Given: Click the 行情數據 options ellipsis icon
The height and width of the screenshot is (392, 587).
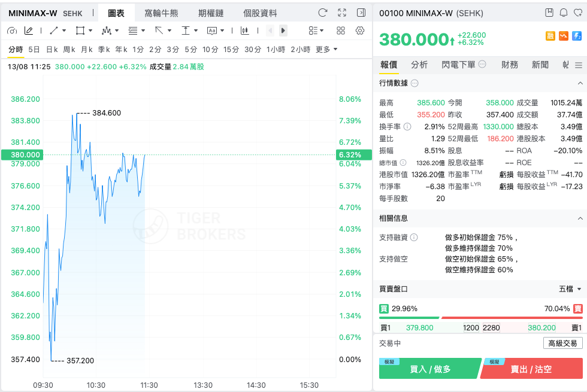Looking at the screenshot, I should [x=414, y=83].
